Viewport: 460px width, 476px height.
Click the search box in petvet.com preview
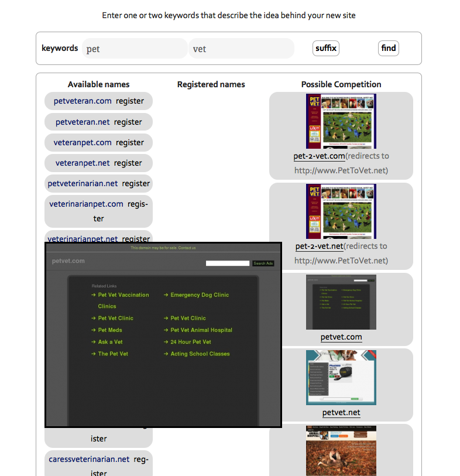228,263
